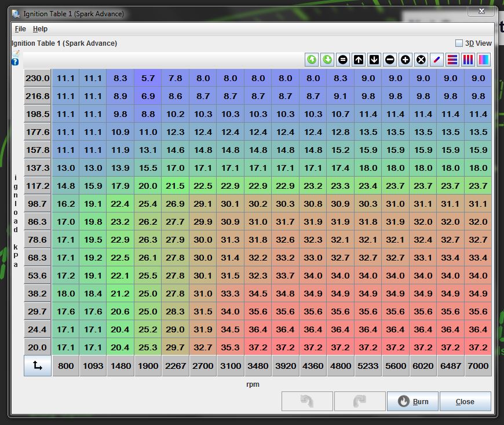Click the X circle multiply icon
This screenshot has height=425, width=504.
(x=421, y=60)
